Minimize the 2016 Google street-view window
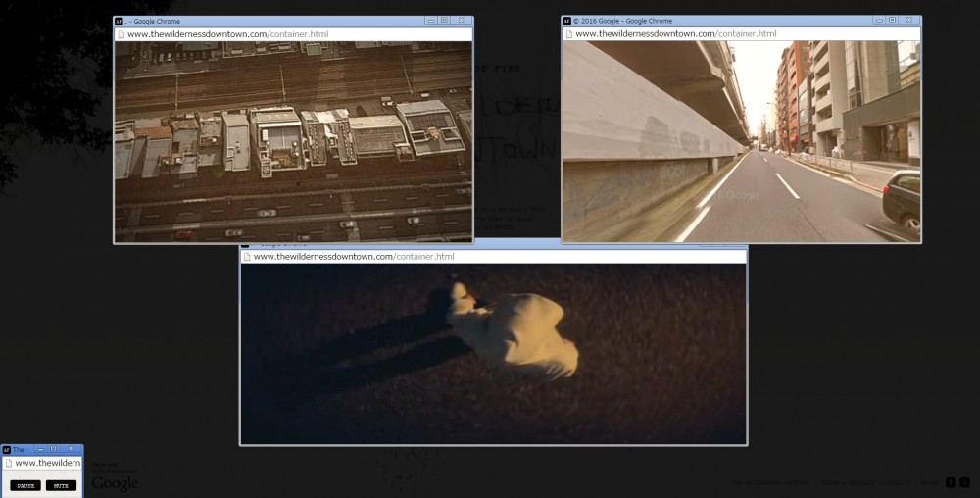This screenshot has height=498, width=980. pos(879,20)
